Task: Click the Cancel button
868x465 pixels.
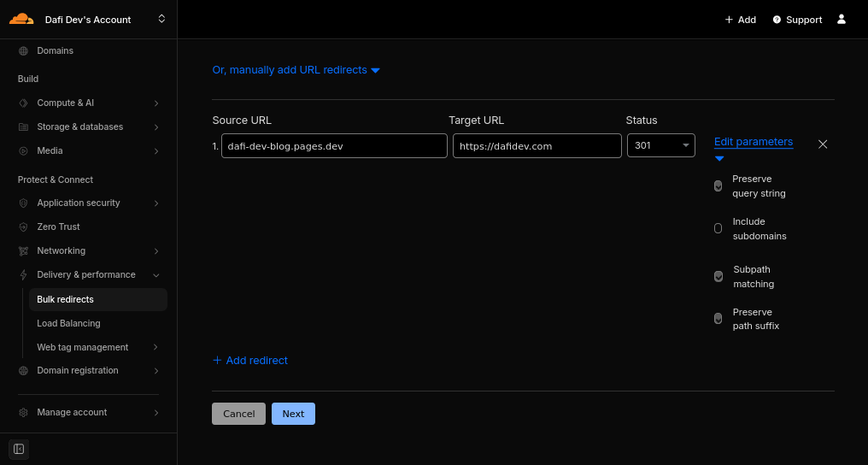Action: tap(238, 414)
